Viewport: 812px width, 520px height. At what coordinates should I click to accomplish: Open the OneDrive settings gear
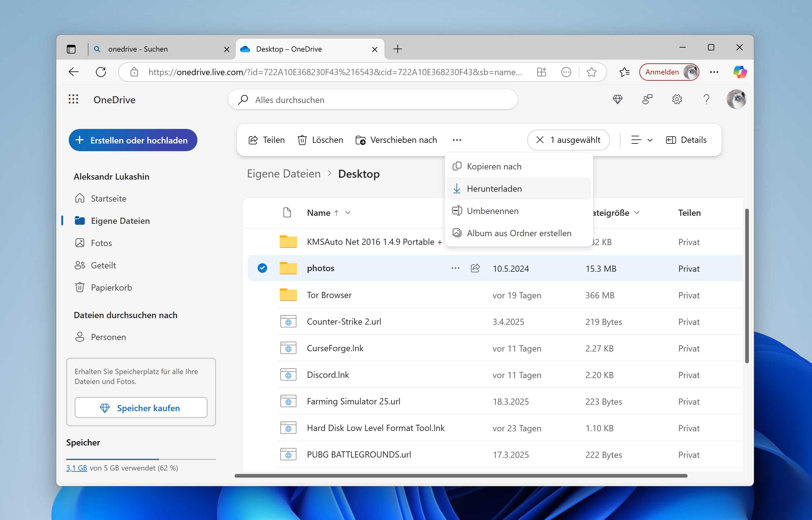point(676,99)
